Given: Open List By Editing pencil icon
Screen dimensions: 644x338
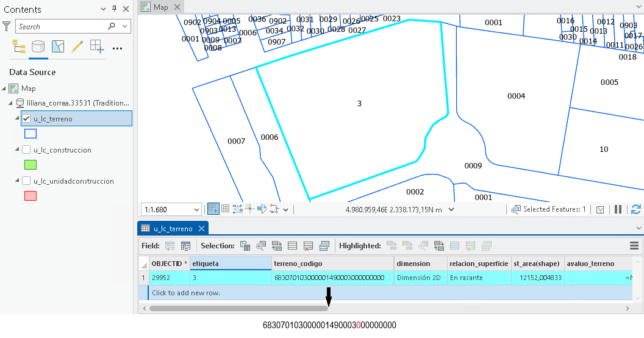Looking at the screenshot, I should pyautogui.click(x=77, y=46).
